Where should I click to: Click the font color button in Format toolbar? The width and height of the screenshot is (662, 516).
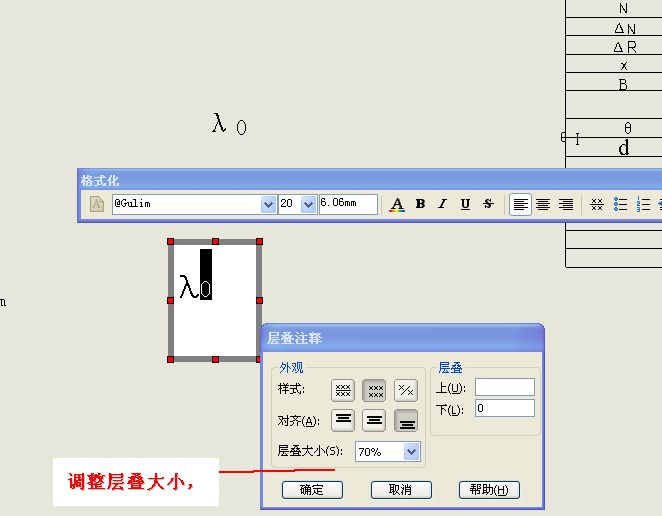pyautogui.click(x=396, y=204)
